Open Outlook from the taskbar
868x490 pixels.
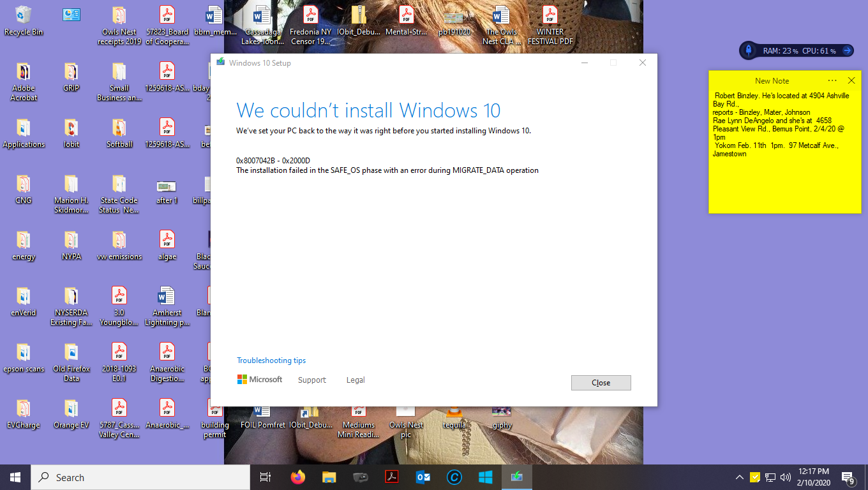point(423,477)
